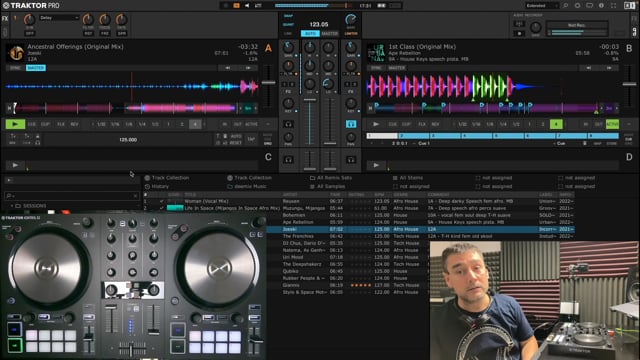Toggle SYNC on Deck A
This screenshot has width=640, height=360.
pos(16,68)
